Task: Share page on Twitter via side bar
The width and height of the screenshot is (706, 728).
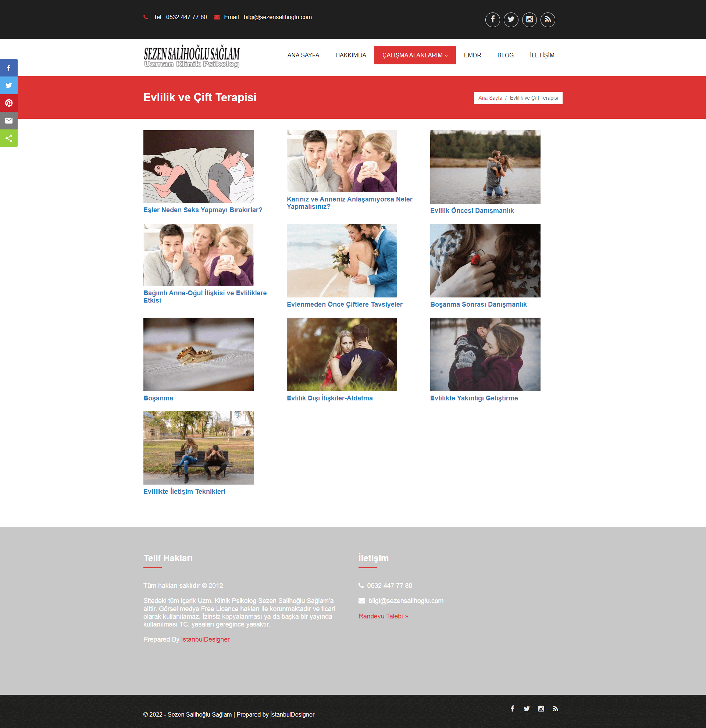Action: coord(9,85)
